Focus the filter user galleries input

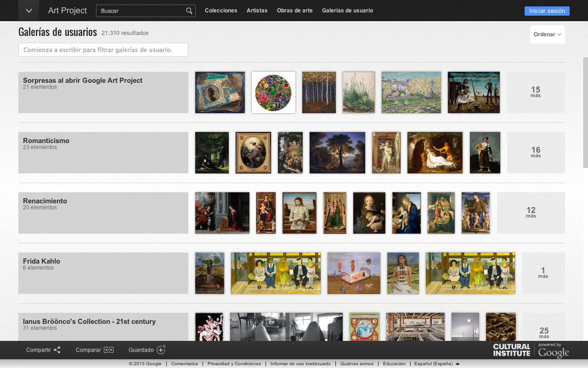point(103,50)
